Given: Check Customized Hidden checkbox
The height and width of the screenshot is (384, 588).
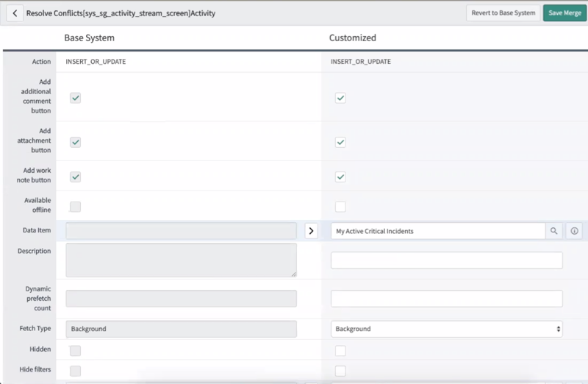Looking at the screenshot, I should click(x=340, y=351).
